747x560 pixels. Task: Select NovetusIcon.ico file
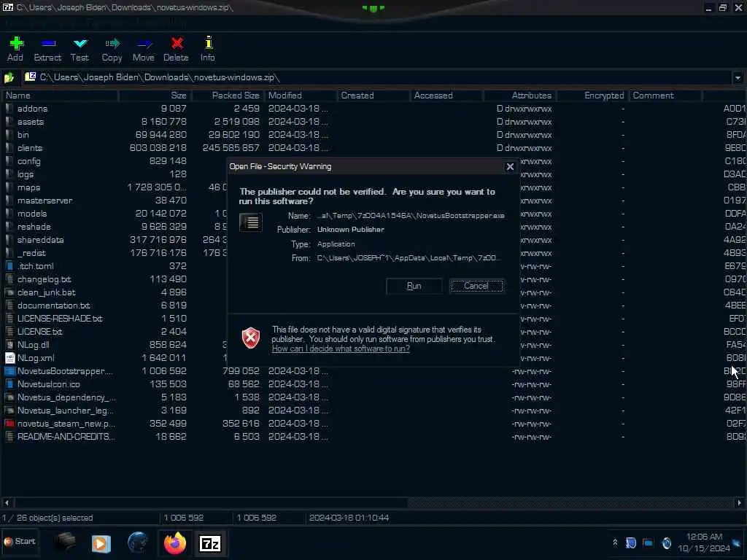(x=49, y=384)
